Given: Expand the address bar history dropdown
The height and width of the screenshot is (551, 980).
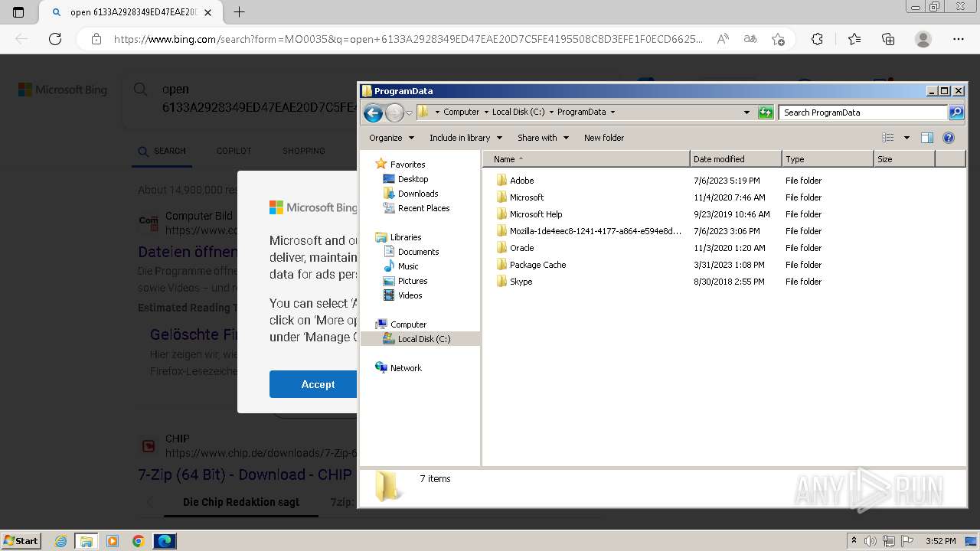Looking at the screenshot, I should (x=746, y=112).
